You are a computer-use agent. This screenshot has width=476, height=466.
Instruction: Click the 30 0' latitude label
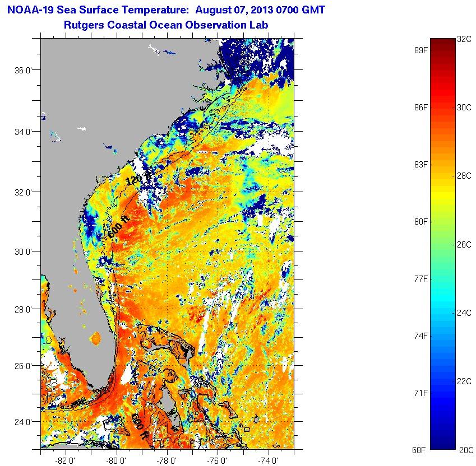coord(23,251)
